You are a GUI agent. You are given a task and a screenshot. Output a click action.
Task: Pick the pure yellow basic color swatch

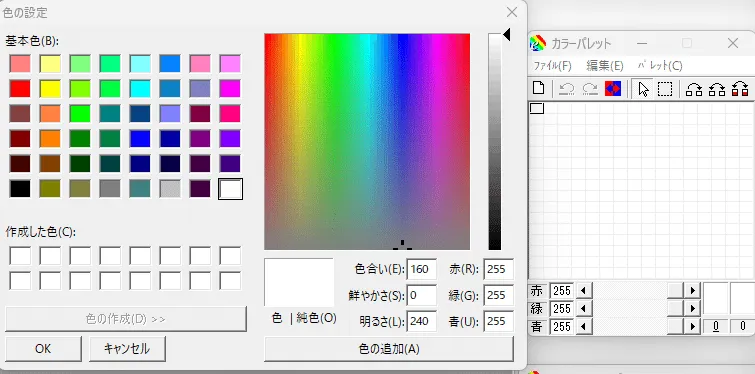(x=50, y=89)
